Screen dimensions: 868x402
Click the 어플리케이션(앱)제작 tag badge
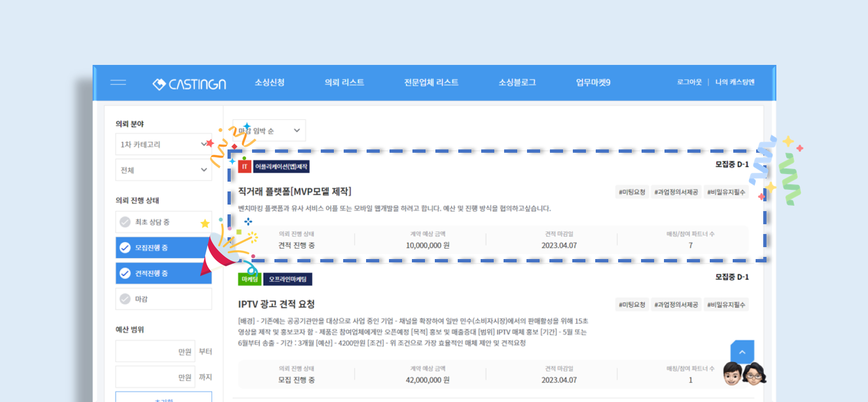point(281,167)
